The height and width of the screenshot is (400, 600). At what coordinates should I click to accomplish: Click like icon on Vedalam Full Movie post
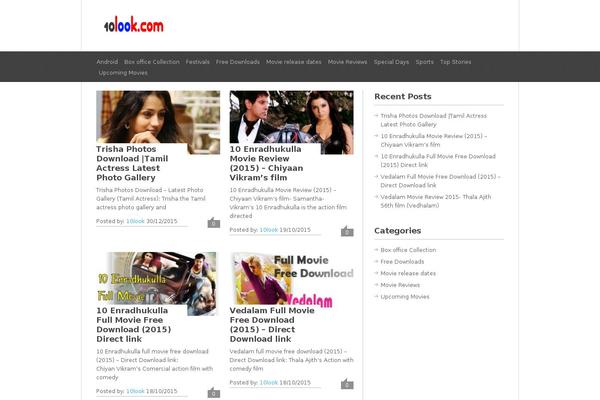[x=347, y=384]
